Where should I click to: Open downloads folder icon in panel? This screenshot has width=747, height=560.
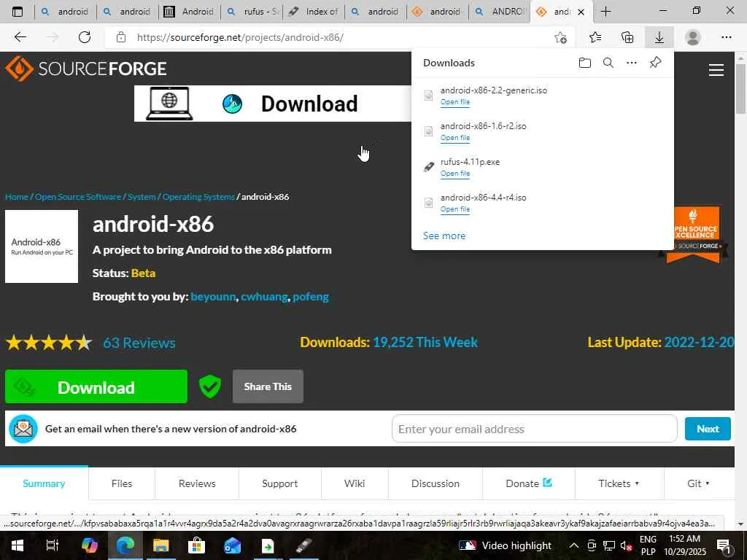pos(584,63)
